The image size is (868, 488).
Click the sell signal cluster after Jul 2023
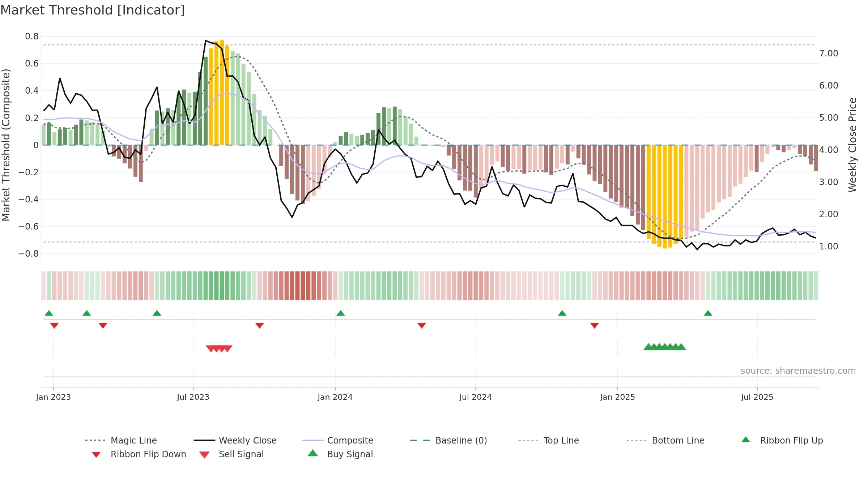click(x=219, y=348)
